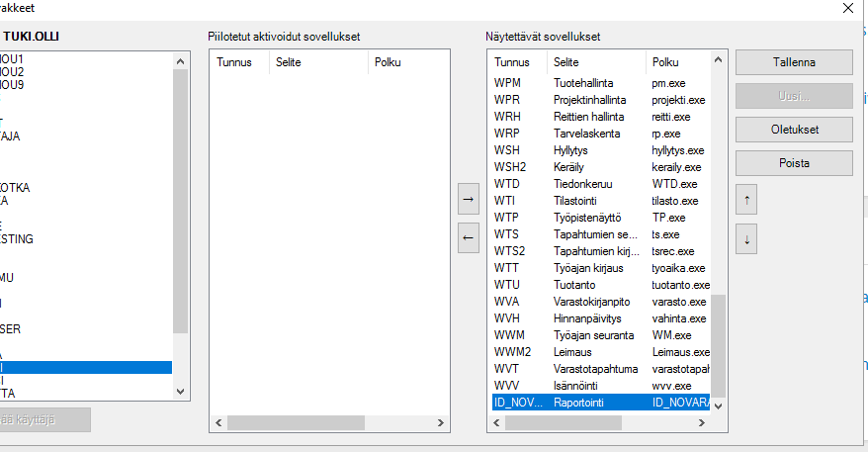Click Selite header in shown applications list
Screen dimensions: 868x452
595,62
